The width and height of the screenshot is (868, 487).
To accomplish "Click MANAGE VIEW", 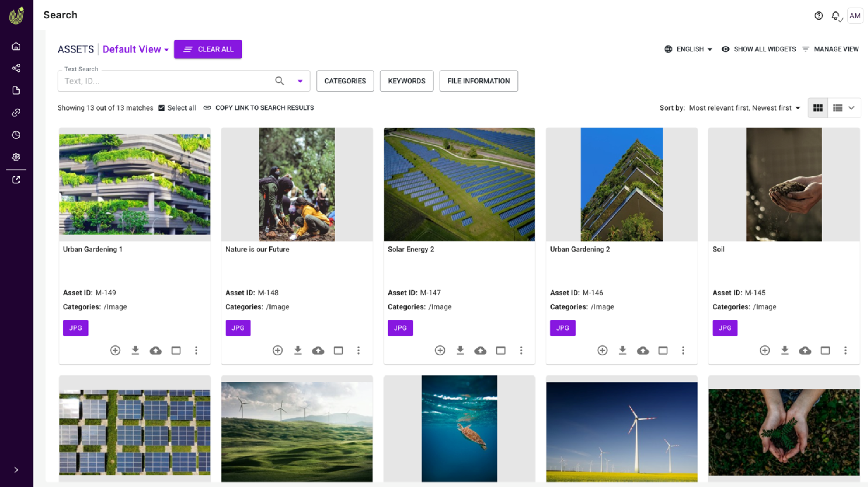I will pyautogui.click(x=831, y=49).
